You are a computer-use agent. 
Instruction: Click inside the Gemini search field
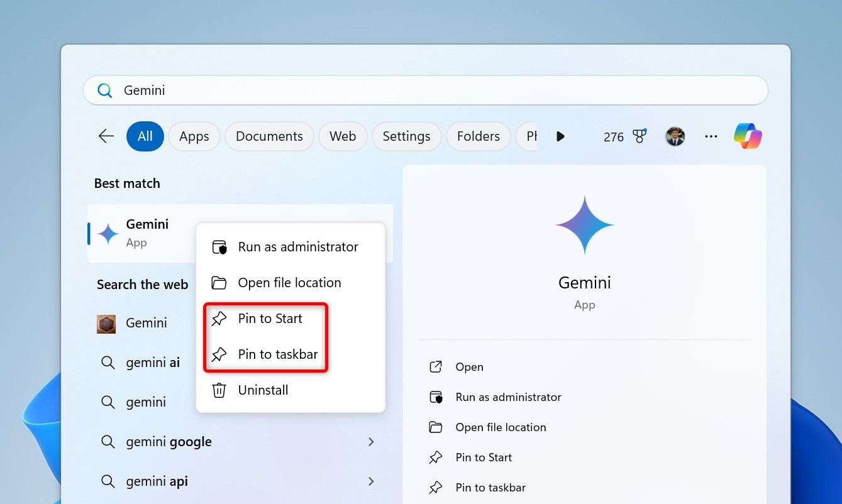(377, 90)
